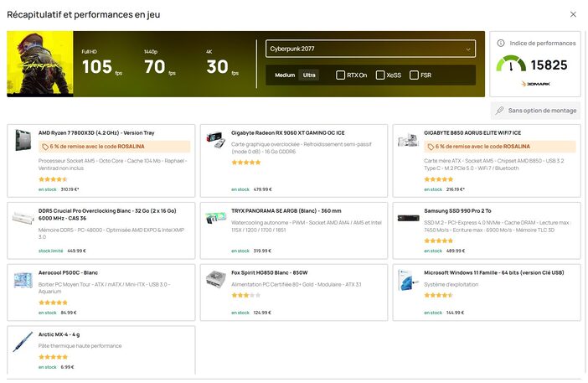Click the 15825 performance score
This screenshot has height=383, width=588.
[549, 65]
